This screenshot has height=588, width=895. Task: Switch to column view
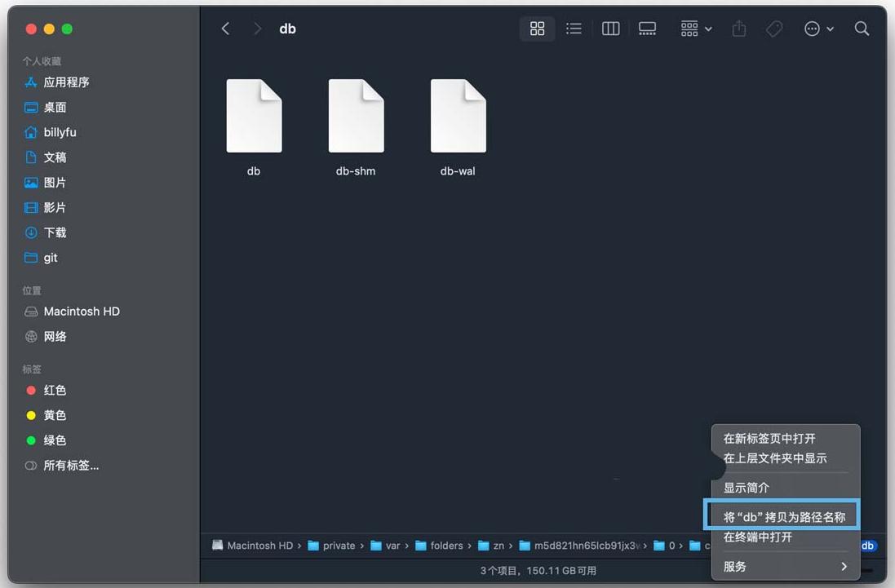click(x=610, y=29)
